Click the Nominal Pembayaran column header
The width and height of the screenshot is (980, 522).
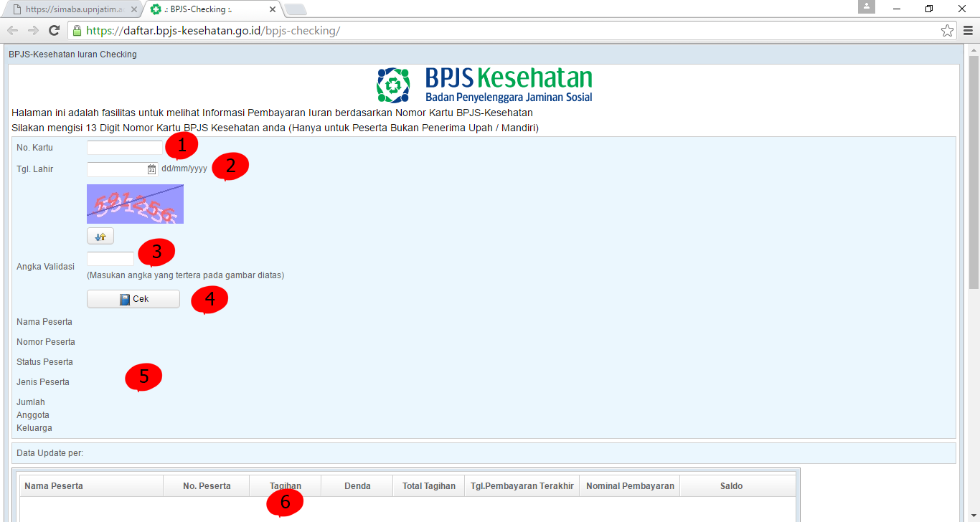[x=630, y=486]
